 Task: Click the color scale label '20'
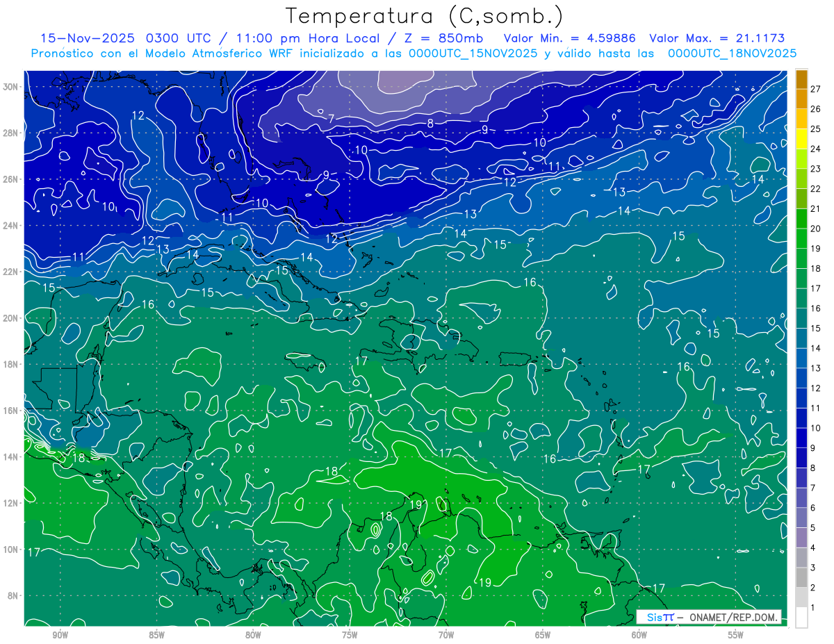tap(815, 229)
